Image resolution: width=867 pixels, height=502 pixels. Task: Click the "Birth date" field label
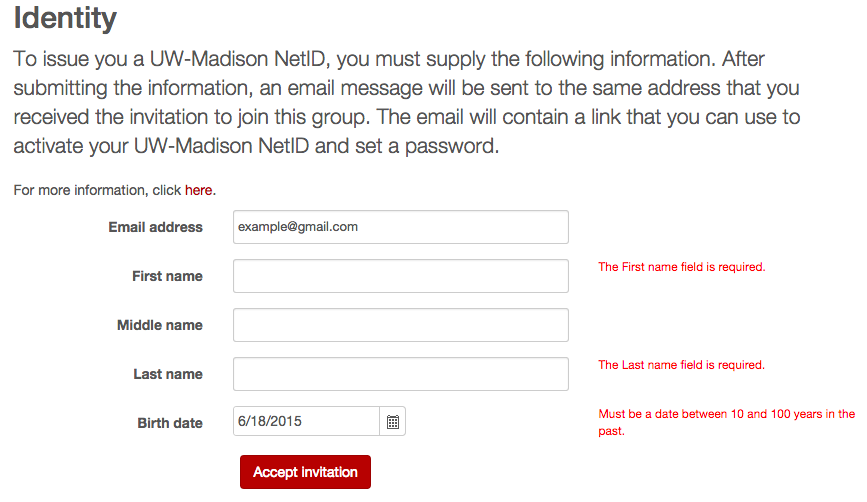(170, 423)
